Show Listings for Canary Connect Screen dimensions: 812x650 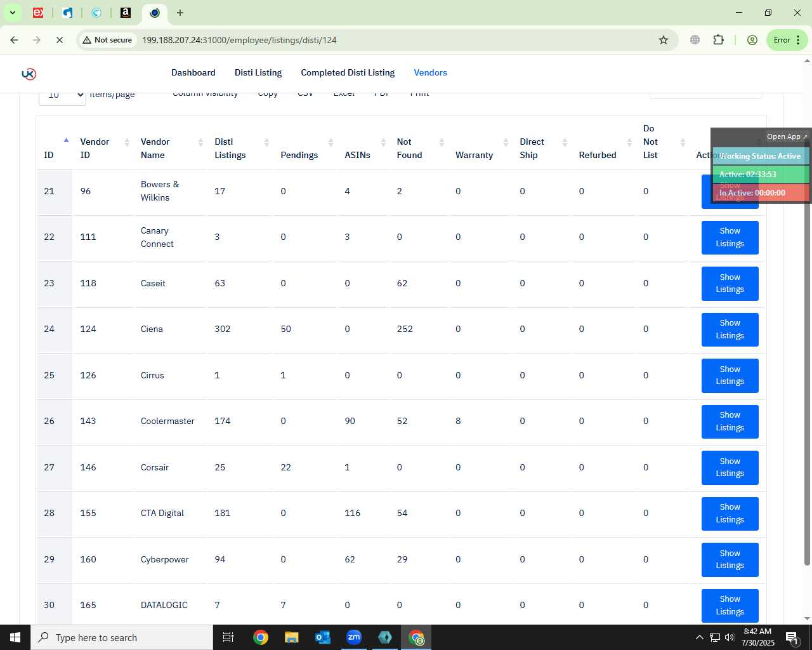point(730,237)
